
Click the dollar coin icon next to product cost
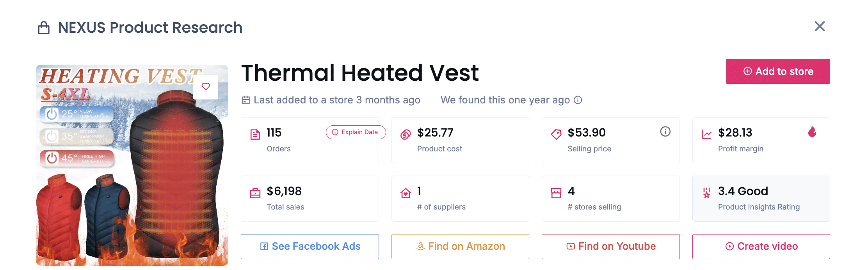tap(405, 133)
